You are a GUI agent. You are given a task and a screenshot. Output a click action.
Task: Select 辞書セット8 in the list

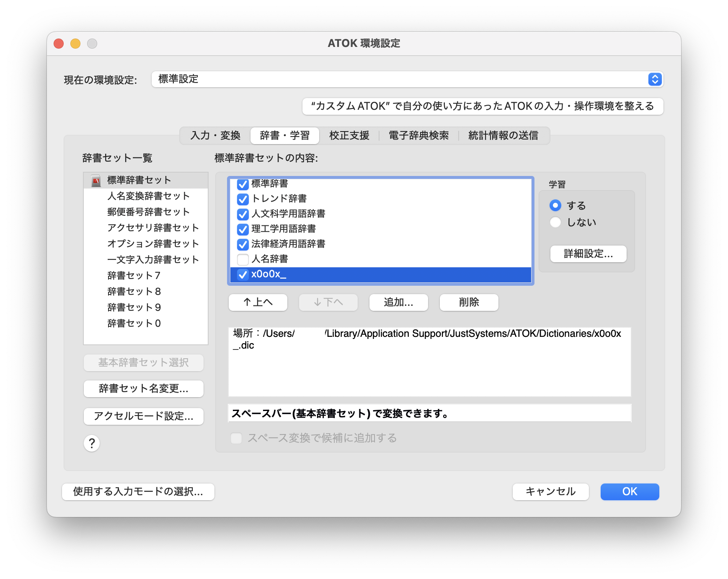point(146,292)
